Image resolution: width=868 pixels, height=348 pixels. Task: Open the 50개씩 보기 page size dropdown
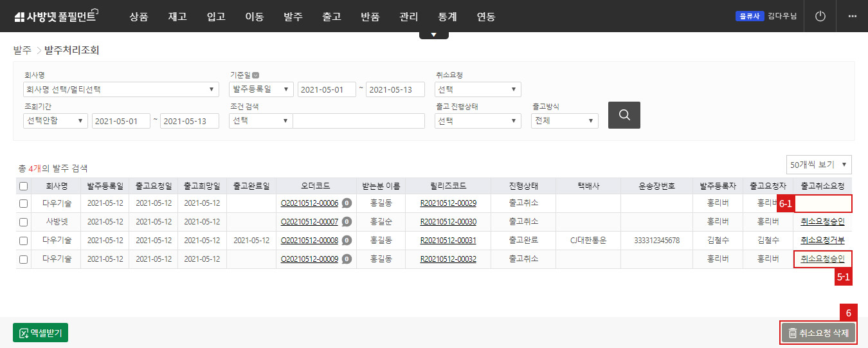tap(819, 165)
